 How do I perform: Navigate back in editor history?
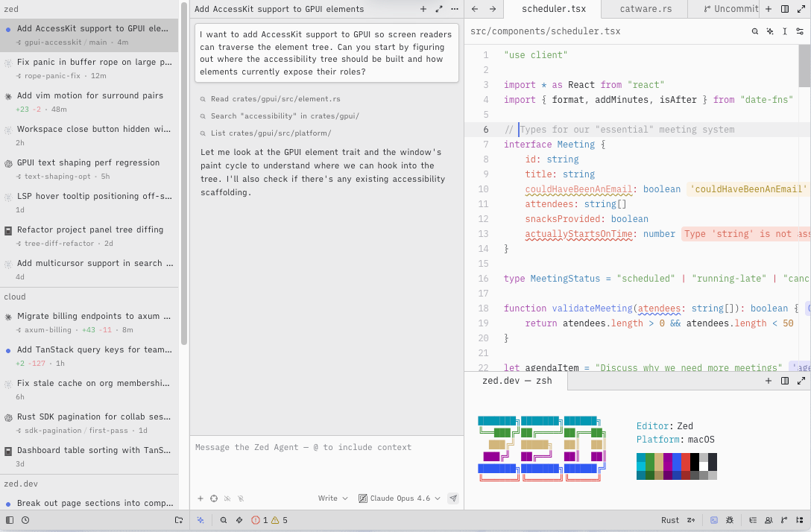[x=475, y=9]
